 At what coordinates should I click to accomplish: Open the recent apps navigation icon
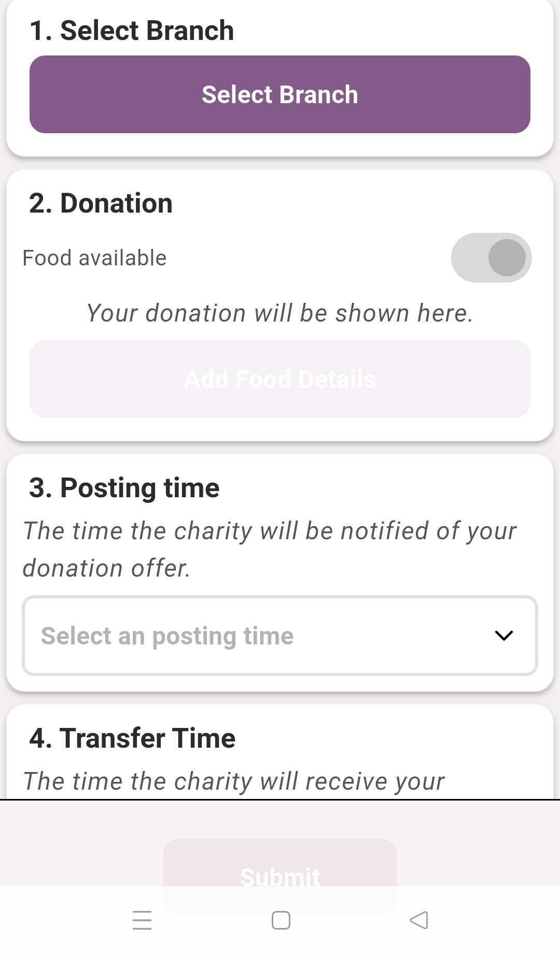[142, 920]
